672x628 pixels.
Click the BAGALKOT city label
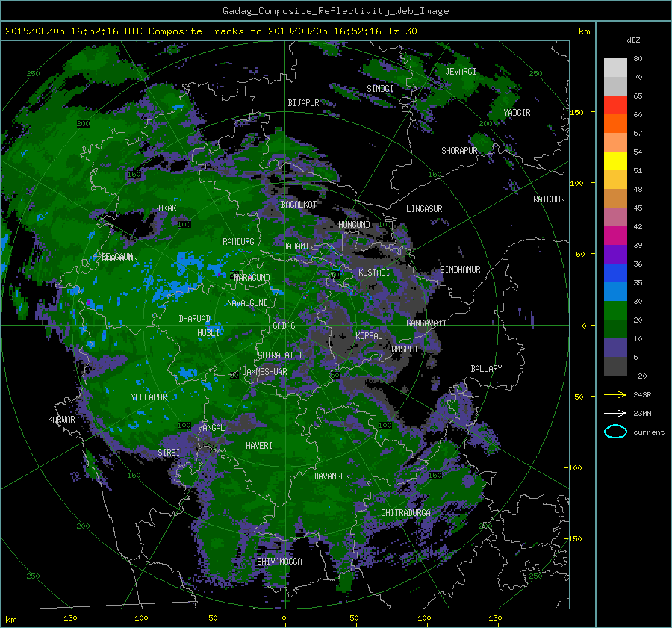pyautogui.click(x=299, y=205)
